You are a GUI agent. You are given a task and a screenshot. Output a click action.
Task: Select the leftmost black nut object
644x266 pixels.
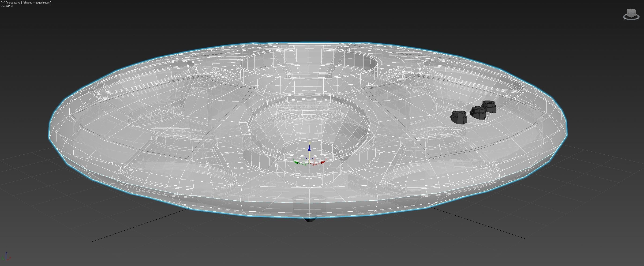point(459,117)
